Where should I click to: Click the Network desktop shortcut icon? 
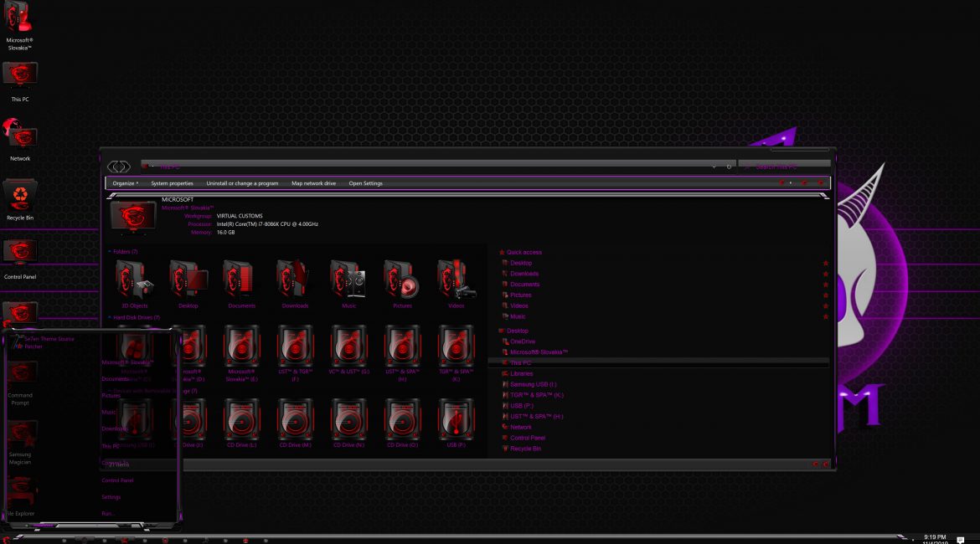coord(20,136)
